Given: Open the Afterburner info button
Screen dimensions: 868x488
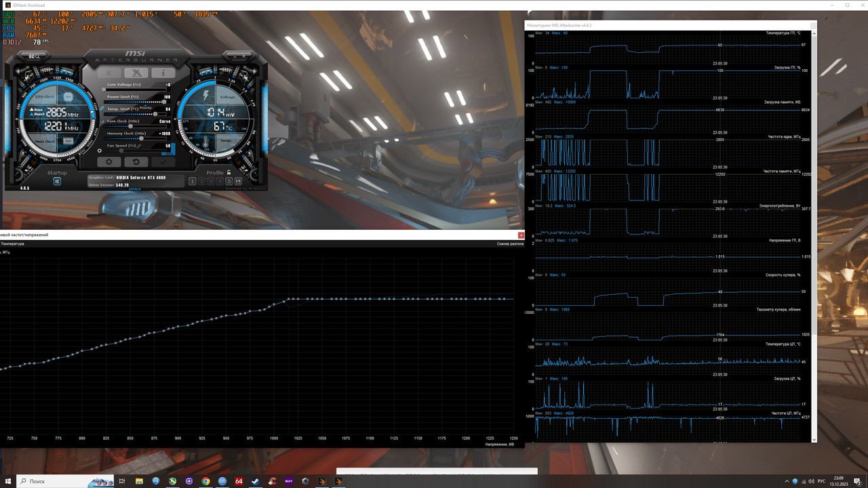Looking at the screenshot, I should click(163, 73).
